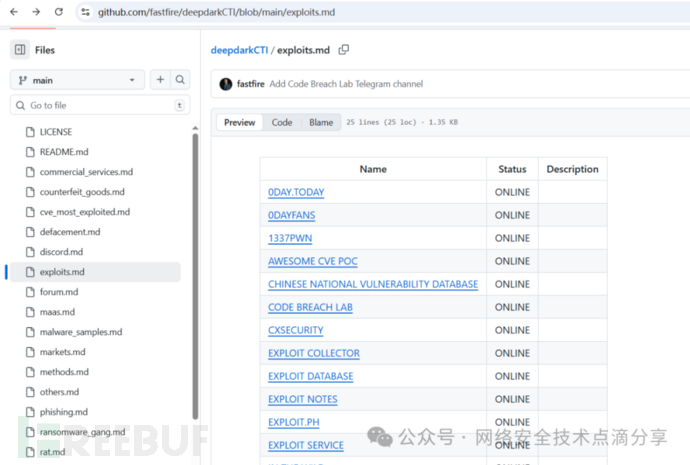This screenshot has height=465, width=690.
Task: Click ONLINE status in CXSECURITY row
Action: click(512, 330)
